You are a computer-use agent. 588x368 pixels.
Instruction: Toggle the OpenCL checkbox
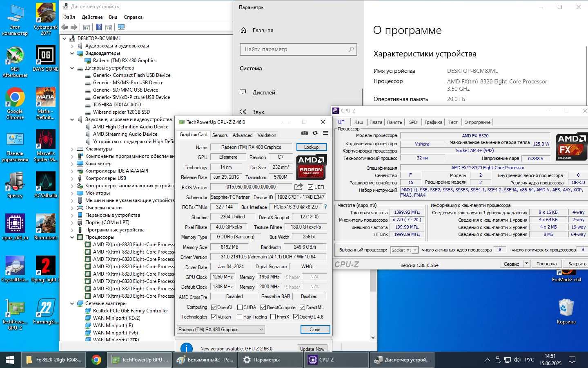coord(214,307)
